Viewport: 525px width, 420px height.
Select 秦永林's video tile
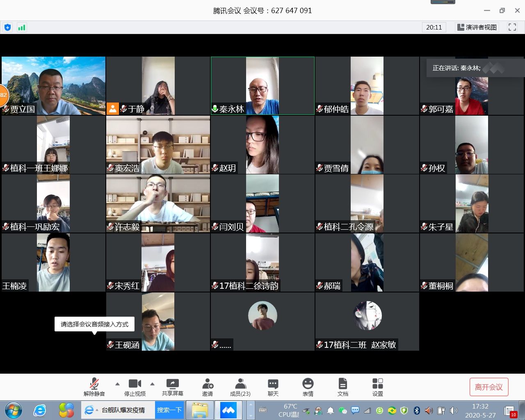262,86
